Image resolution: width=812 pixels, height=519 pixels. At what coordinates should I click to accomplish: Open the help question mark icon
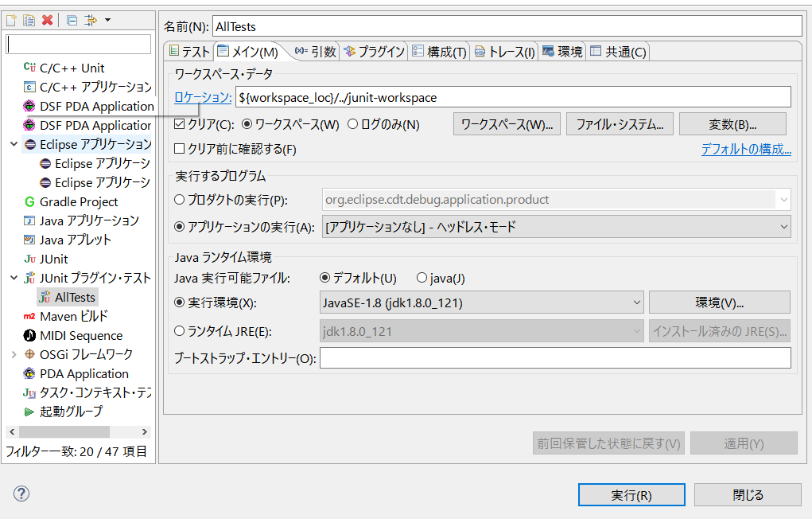click(21, 493)
